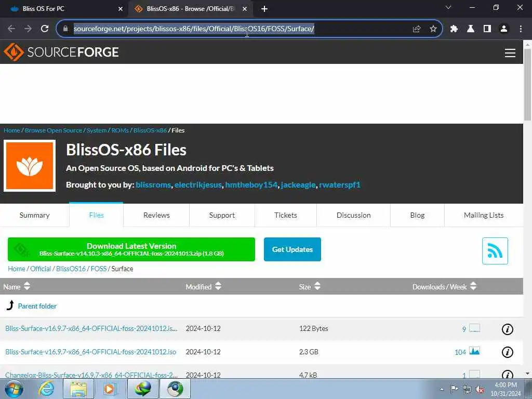The height and width of the screenshot is (399, 532).
Task: Click the page vertical scrollbar thumb
Action: coord(527,85)
